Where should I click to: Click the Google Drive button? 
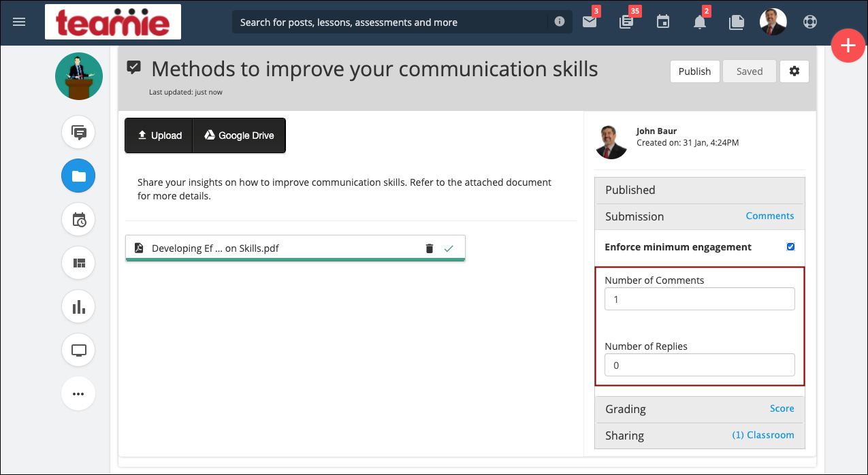[239, 135]
